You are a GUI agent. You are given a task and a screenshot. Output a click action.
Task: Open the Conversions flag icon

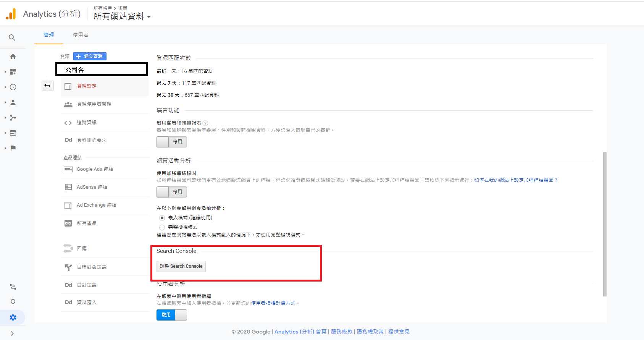pos(13,148)
